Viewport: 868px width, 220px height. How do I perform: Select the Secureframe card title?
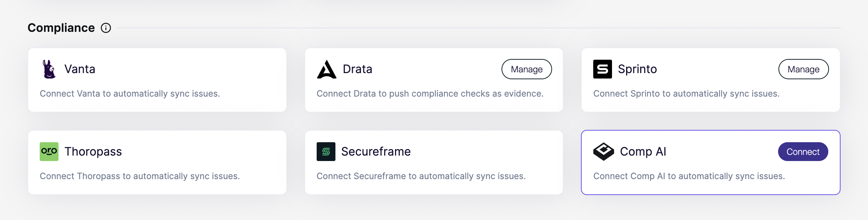pyautogui.click(x=376, y=152)
